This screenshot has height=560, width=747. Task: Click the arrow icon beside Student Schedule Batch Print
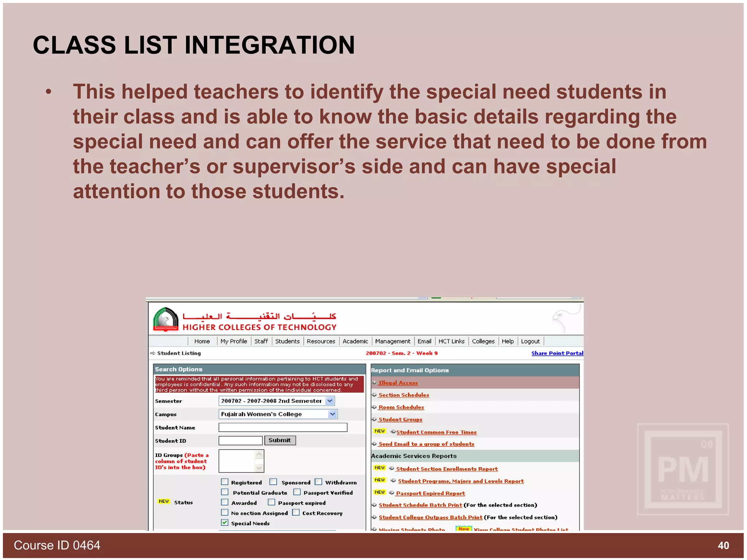(x=374, y=505)
